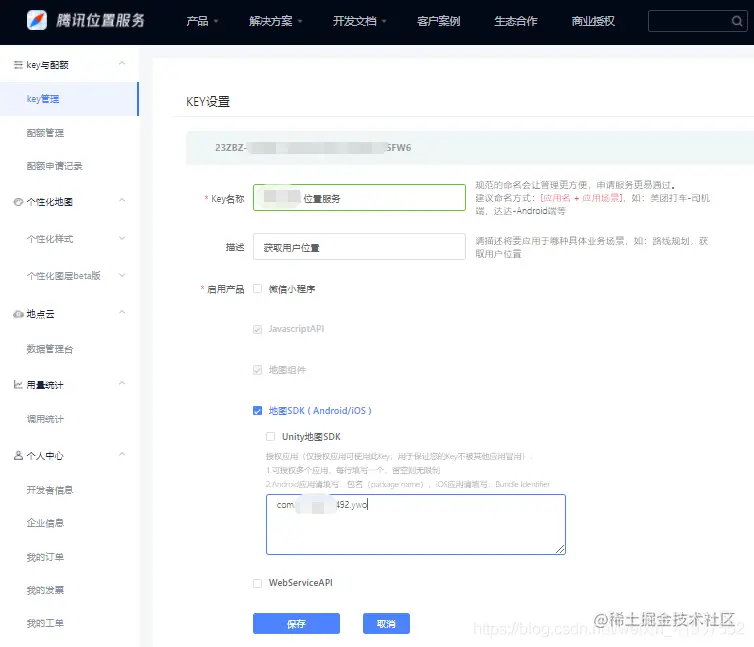The width and height of the screenshot is (754, 647).
Task: Click the 用量统计 chart icon
Action: pyautogui.click(x=18, y=384)
